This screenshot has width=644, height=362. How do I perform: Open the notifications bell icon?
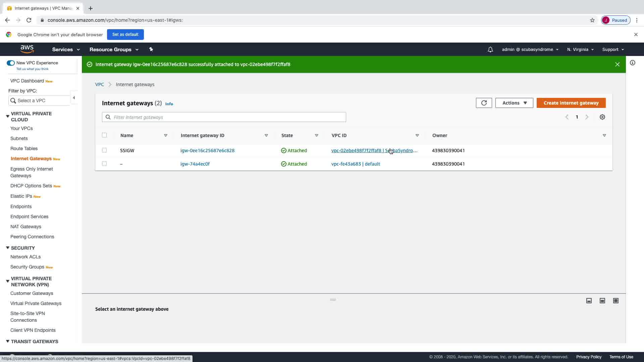(x=490, y=50)
